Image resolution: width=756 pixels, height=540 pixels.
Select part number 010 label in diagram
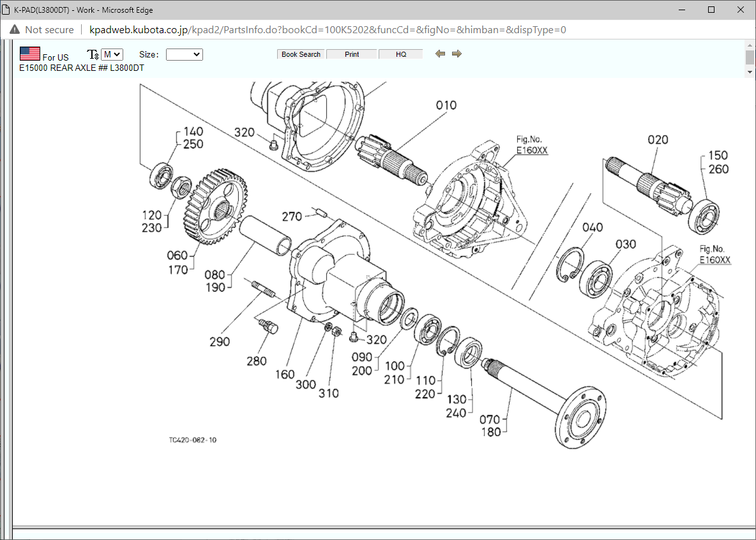click(x=446, y=105)
